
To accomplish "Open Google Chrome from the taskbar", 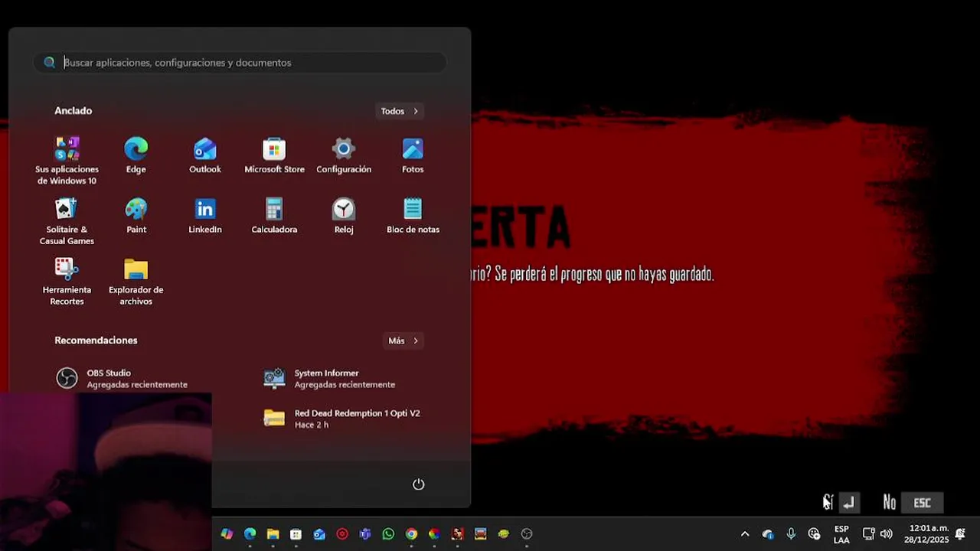I will [411, 534].
